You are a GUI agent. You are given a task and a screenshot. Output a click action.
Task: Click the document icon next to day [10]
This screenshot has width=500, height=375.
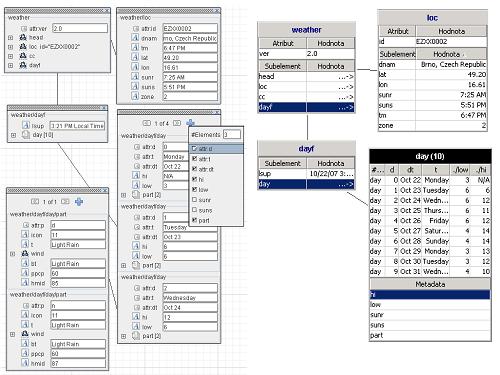point(26,135)
